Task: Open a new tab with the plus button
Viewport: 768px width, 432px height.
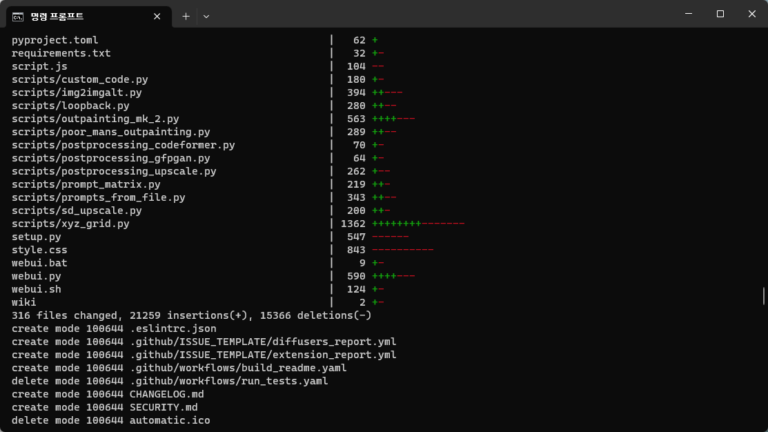Action: (x=185, y=16)
